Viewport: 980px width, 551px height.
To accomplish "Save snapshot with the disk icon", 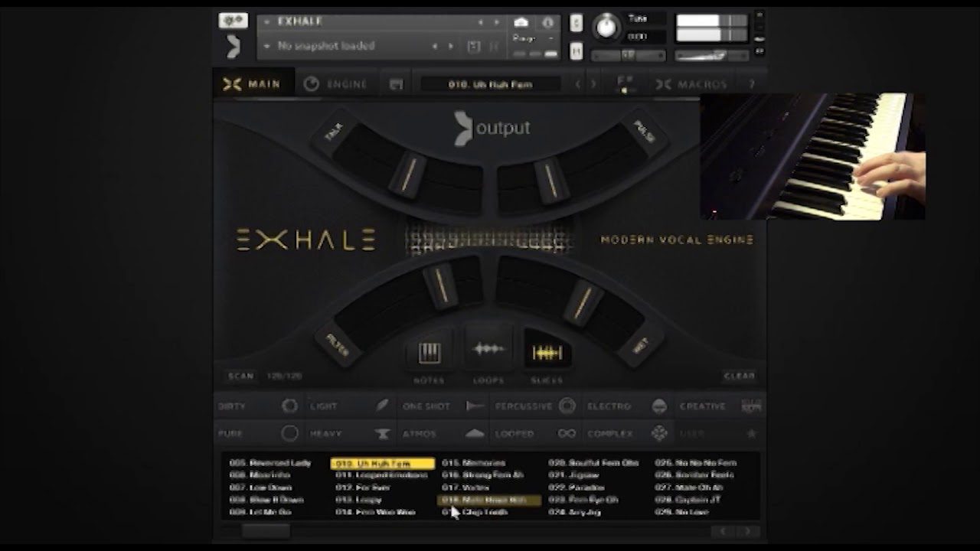I will point(474,47).
